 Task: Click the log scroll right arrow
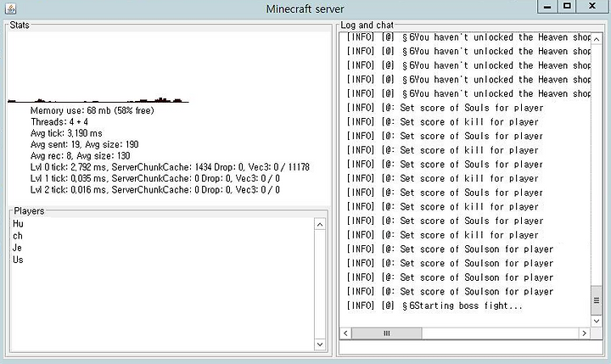tap(584, 333)
